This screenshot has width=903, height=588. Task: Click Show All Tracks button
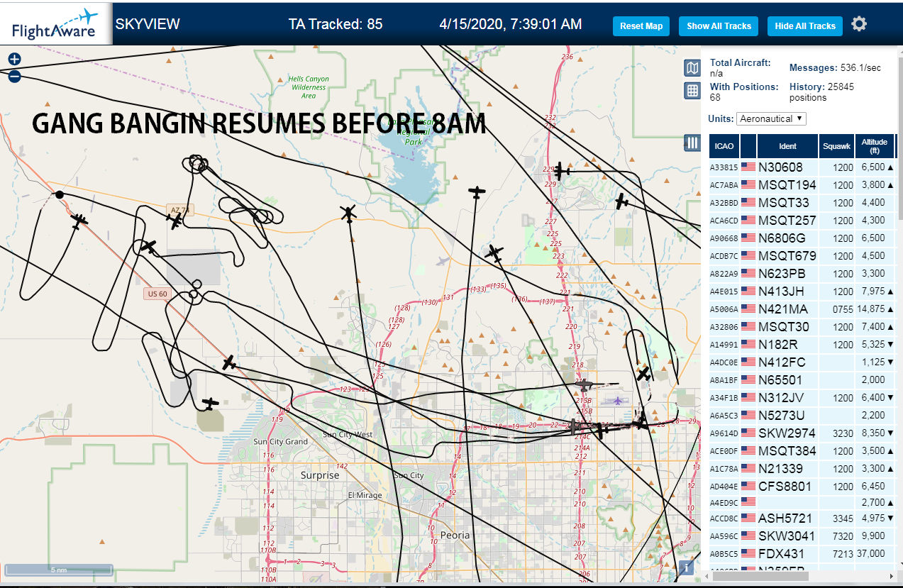(719, 26)
